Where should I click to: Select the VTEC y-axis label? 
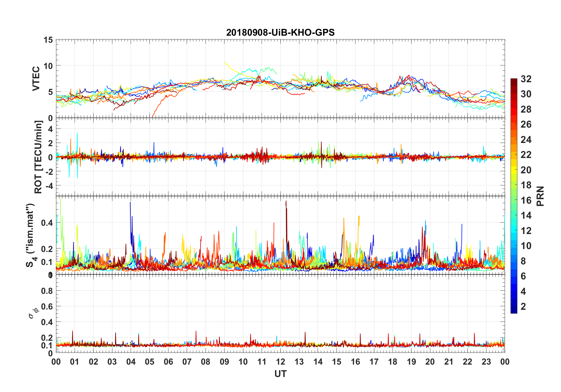(x=36, y=79)
